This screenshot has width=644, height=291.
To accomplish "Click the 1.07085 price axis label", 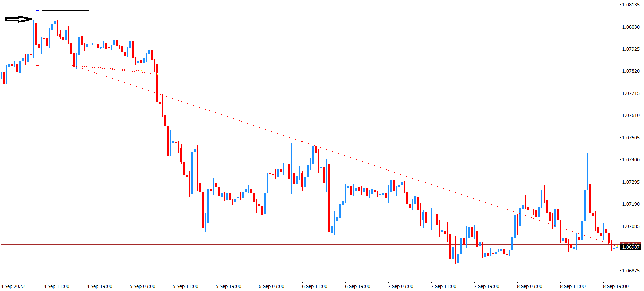I will [631, 226].
